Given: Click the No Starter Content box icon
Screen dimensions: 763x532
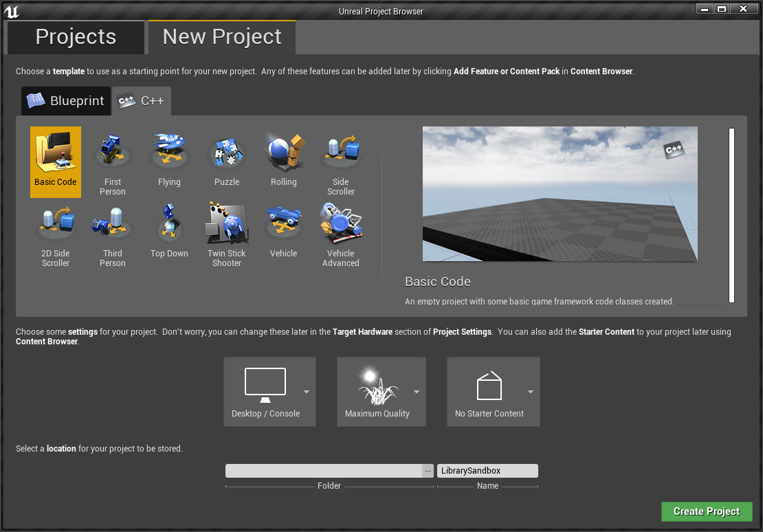Looking at the screenshot, I should click(489, 385).
